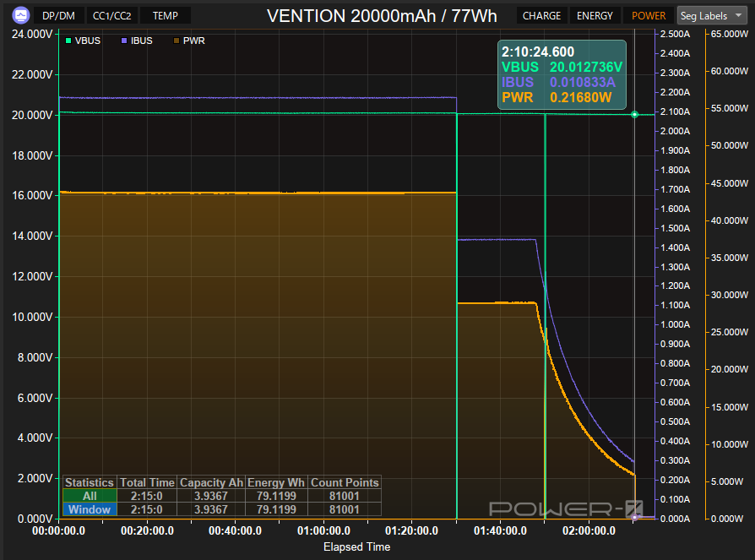
Task: Click the purple chart app icon
Action: pyautogui.click(x=21, y=15)
